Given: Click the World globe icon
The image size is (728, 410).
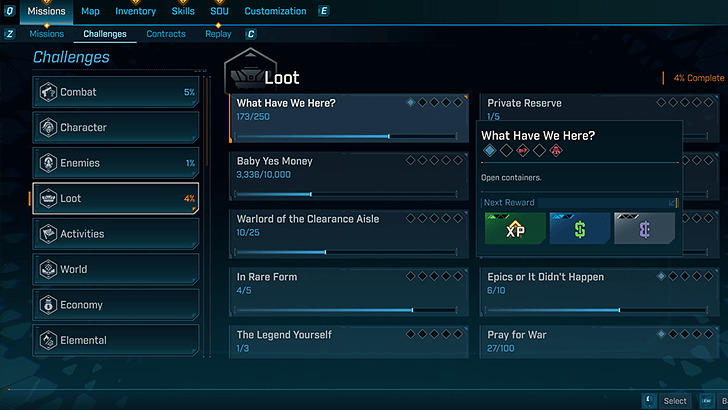Looking at the screenshot, I should click(47, 269).
